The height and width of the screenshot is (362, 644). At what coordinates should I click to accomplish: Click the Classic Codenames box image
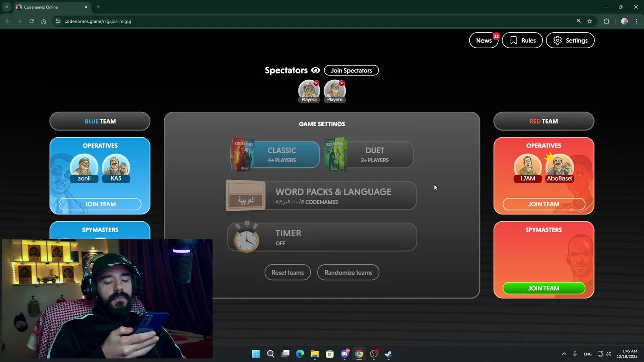pyautogui.click(x=242, y=155)
